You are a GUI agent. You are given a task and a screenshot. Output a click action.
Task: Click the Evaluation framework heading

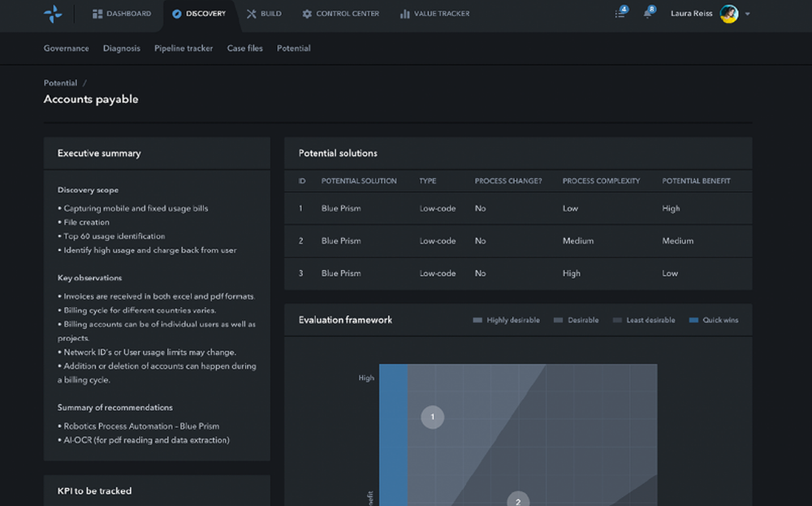click(345, 320)
